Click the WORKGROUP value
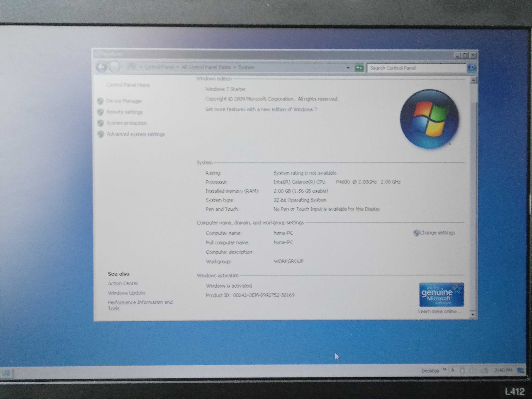532x399 pixels. pyautogui.click(x=288, y=261)
